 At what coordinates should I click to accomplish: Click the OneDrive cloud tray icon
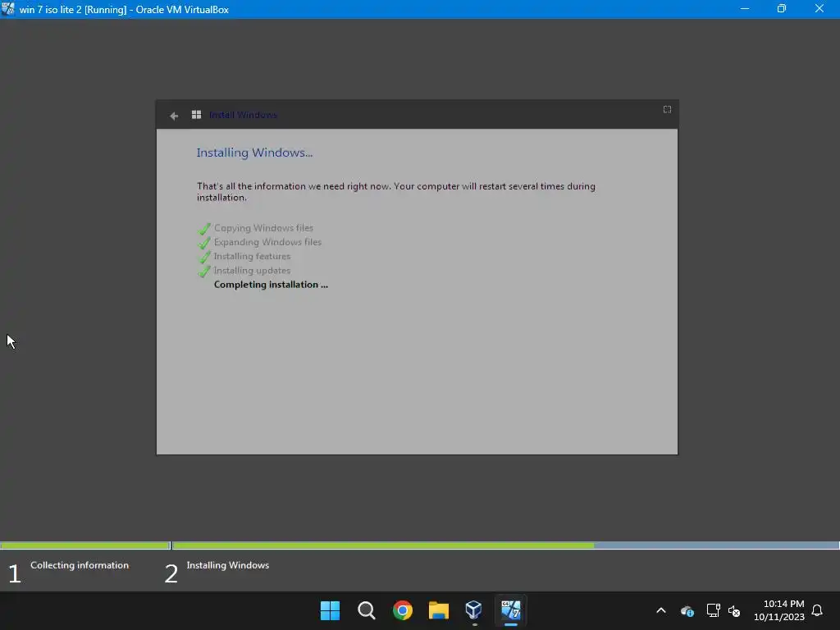coord(687,610)
